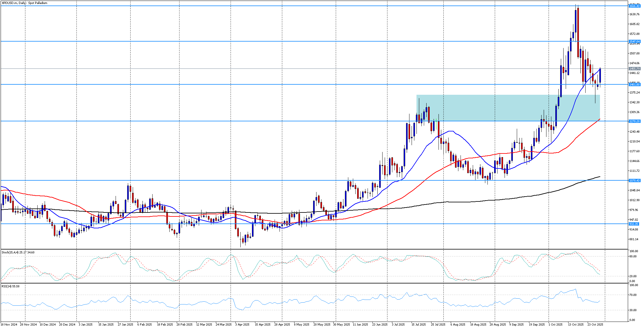
Task: Select the 1401.80 price level tag
Action: click(x=634, y=84)
